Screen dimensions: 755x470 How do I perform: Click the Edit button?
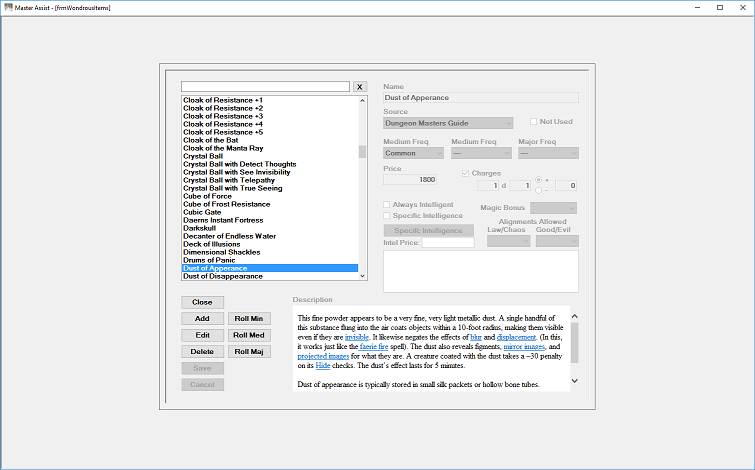[202, 335]
